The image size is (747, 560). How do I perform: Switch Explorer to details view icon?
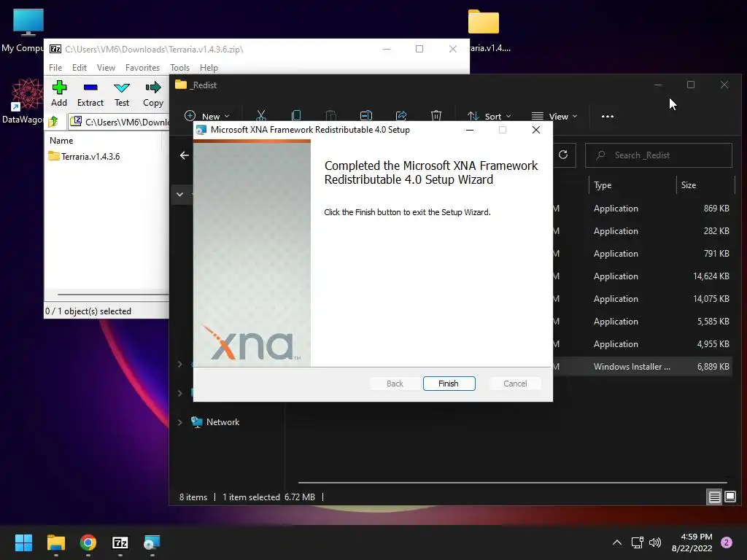pos(715,497)
